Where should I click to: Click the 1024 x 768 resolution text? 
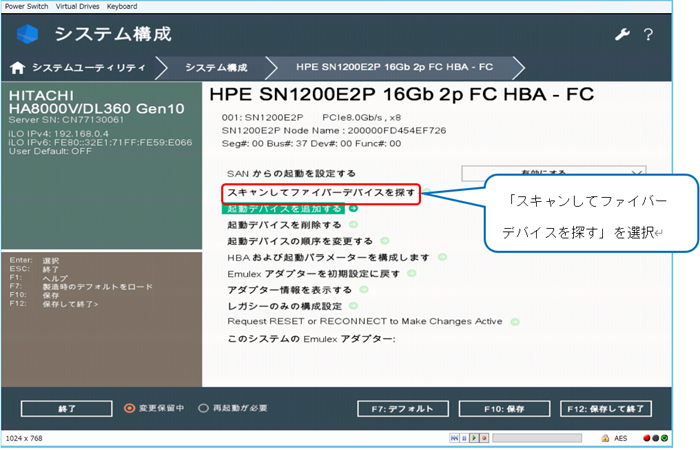[x=24, y=438]
